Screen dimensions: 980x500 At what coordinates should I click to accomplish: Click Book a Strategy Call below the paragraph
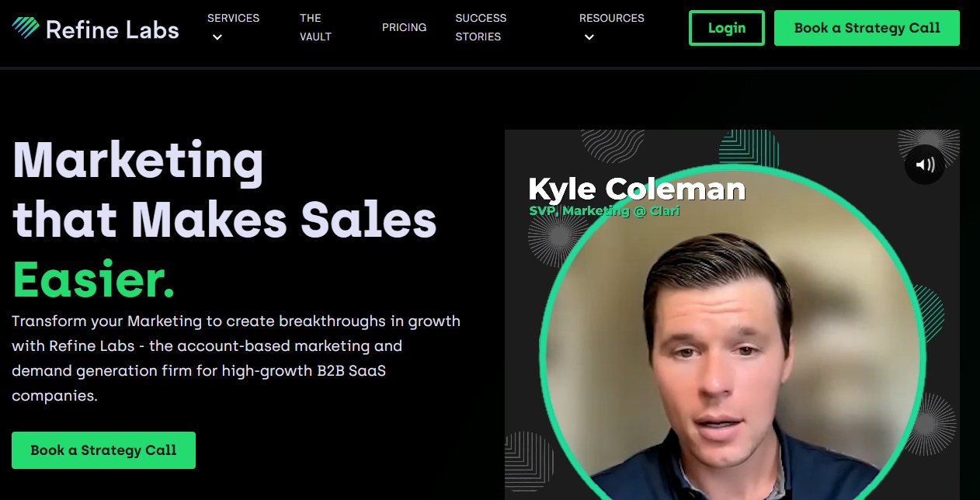pyautogui.click(x=103, y=450)
